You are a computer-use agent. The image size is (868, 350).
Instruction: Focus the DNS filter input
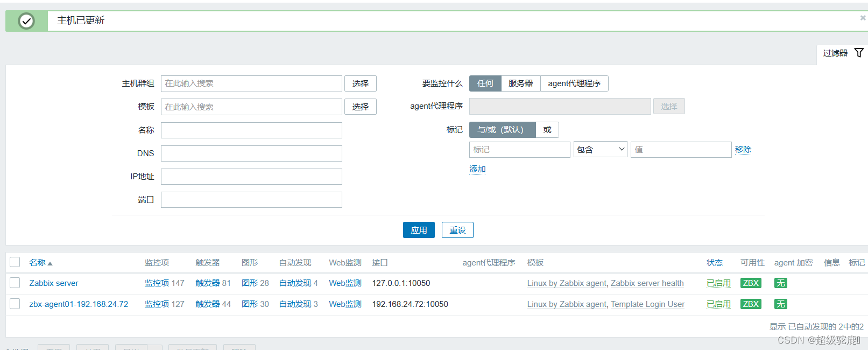point(251,153)
